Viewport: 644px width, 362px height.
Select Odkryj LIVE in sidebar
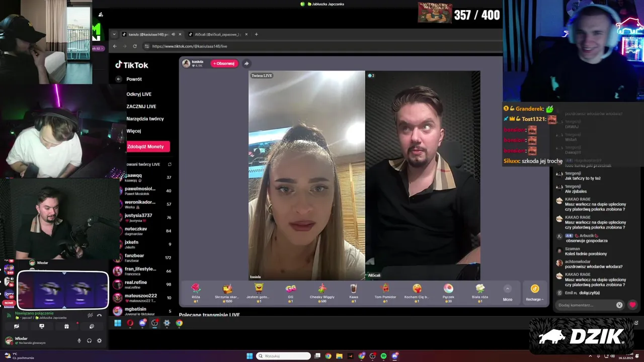click(x=139, y=94)
